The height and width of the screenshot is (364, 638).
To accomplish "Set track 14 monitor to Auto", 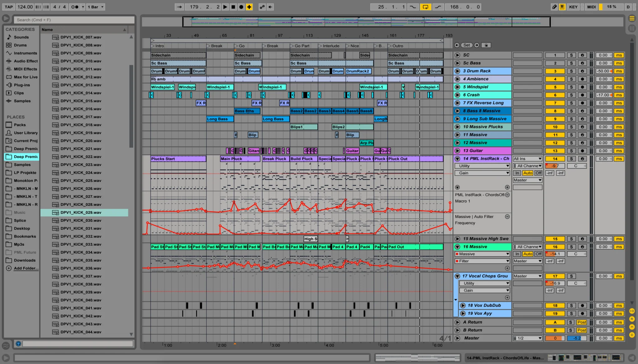I will (x=528, y=173).
